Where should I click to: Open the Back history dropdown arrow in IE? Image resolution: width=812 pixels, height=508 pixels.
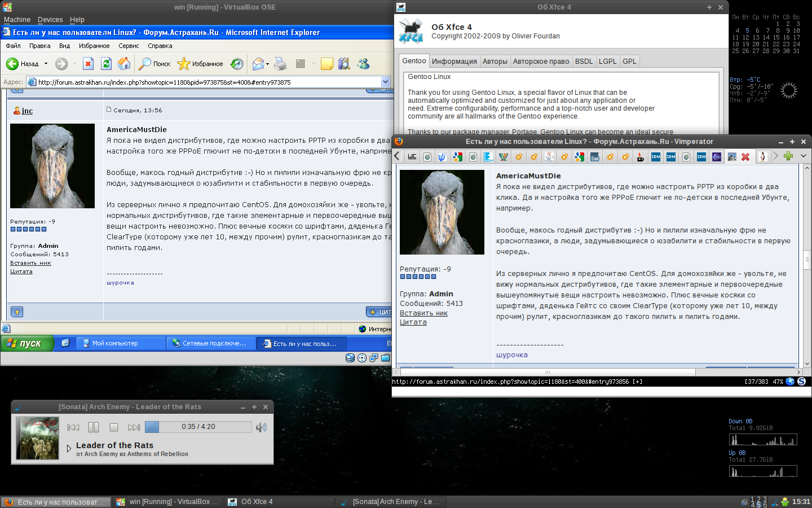[46, 64]
